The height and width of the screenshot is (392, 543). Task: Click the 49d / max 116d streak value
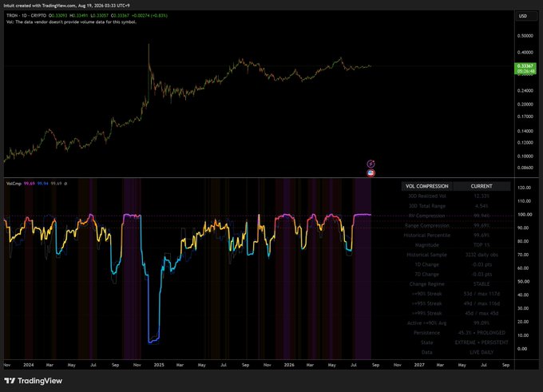482,303
